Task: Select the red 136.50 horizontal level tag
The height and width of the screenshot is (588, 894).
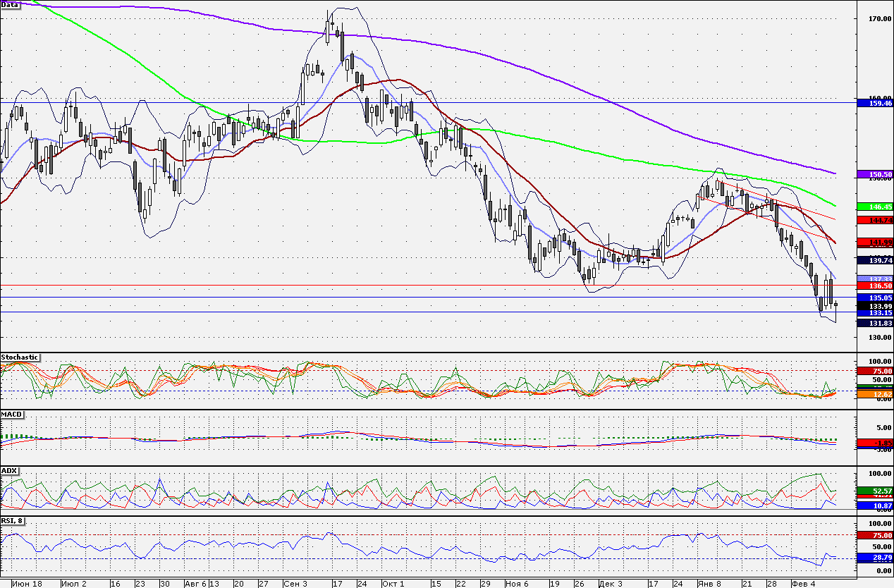Action: (875, 286)
